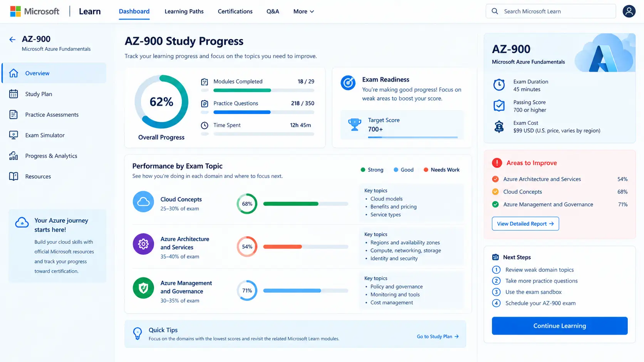The height and width of the screenshot is (362, 644).
Task: Click the Practice Questions checklist icon
Action: [205, 104]
